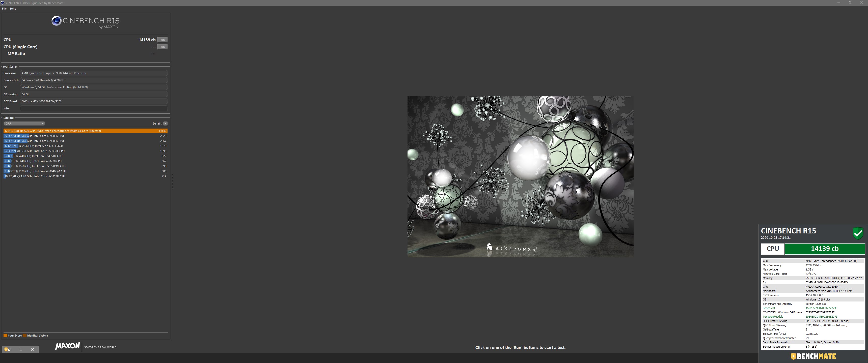
Task: Click the GFX Board value GeForce GTX 1080 Ti
Action: pos(94,101)
